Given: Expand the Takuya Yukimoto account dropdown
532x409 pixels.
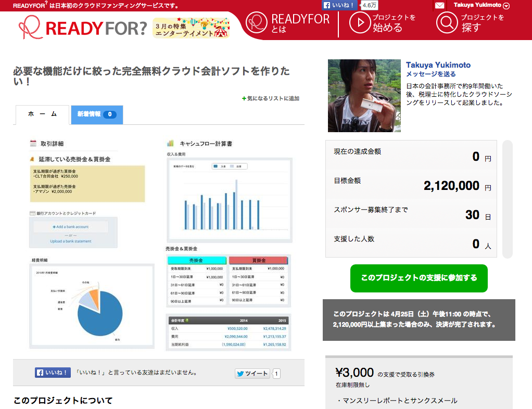Looking at the screenshot, I should tap(506, 6).
